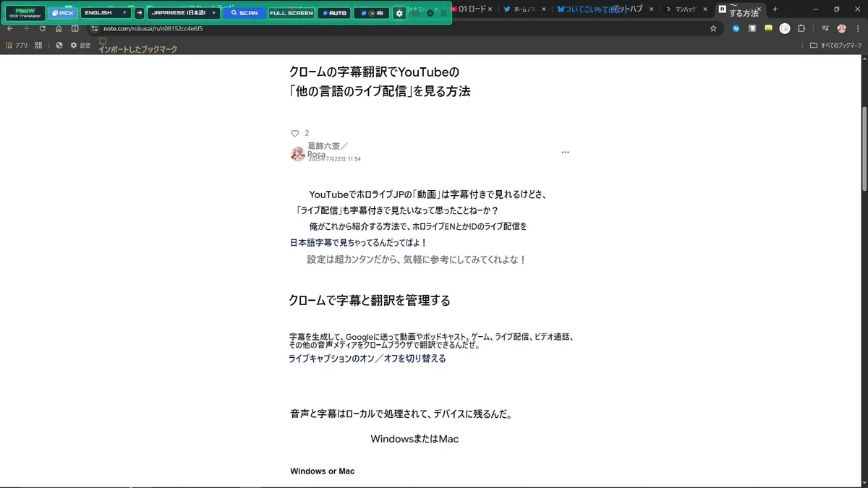Switch to the Twitter ホーム tab

point(526,9)
